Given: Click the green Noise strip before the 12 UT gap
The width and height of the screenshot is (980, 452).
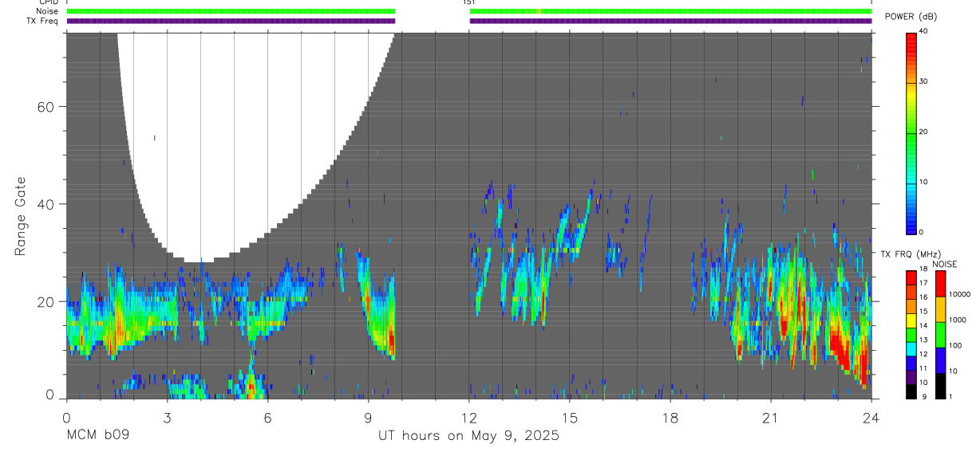Looking at the screenshot, I should point(231,11).
